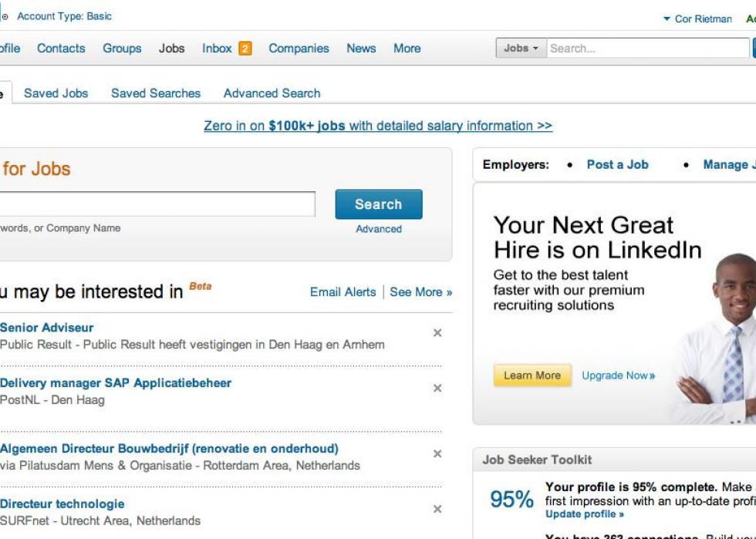Open the More navigation menu
Viewport: 756px width, 539px height.
tap(407, 49)
